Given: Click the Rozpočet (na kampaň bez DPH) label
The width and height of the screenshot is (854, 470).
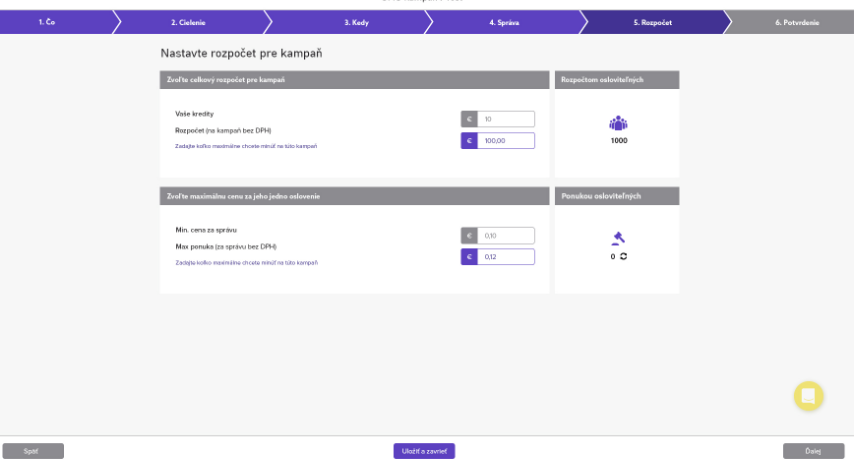Looking at the screenshot, I should 223,131.
